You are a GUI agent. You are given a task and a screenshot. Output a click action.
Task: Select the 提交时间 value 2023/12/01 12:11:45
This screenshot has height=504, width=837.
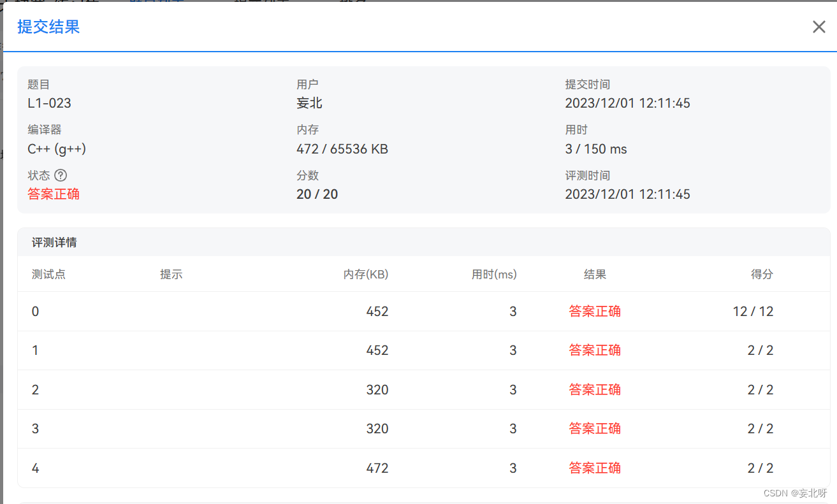tap(627, 103)
